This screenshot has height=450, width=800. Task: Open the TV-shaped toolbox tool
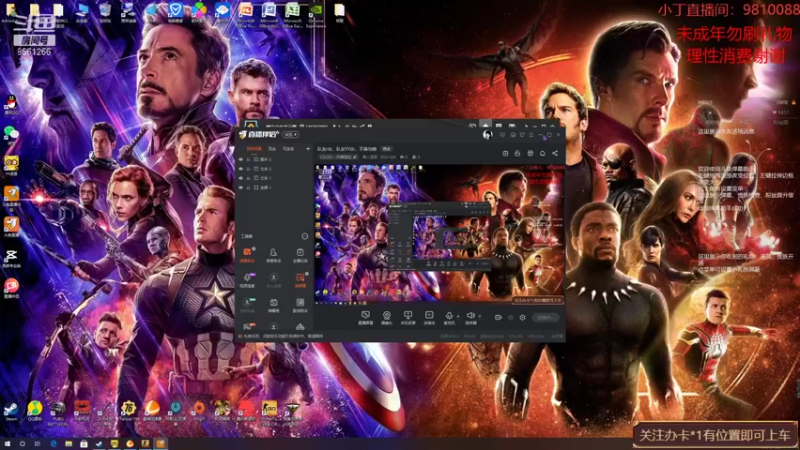click(x=273, y=305)
